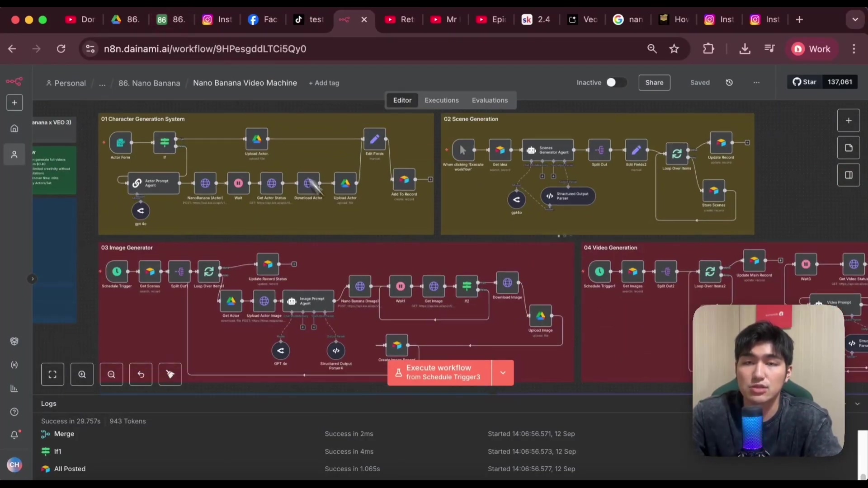Switch to the Evaluations tab
The height and width of the screenshot is (488, 868).
click(x=490, y=100)
